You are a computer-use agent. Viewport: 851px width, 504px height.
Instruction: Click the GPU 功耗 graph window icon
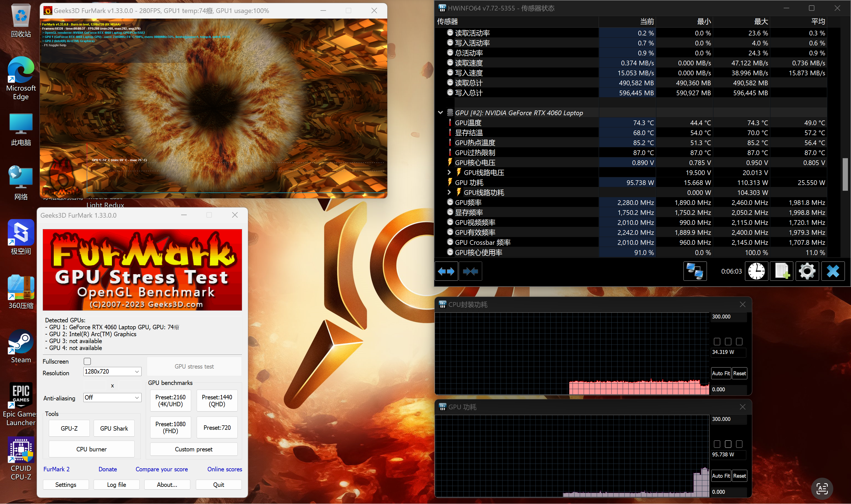point(442,407)
